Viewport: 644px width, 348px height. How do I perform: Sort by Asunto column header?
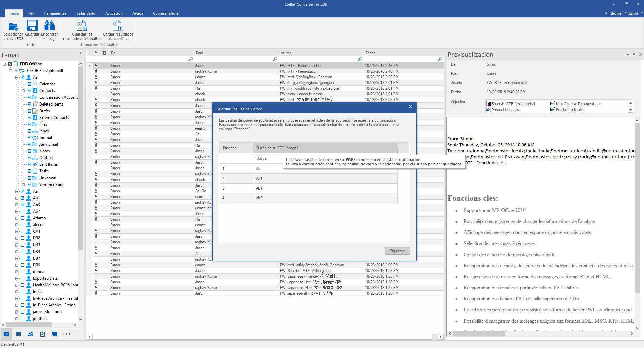click(x=321, y=53)
